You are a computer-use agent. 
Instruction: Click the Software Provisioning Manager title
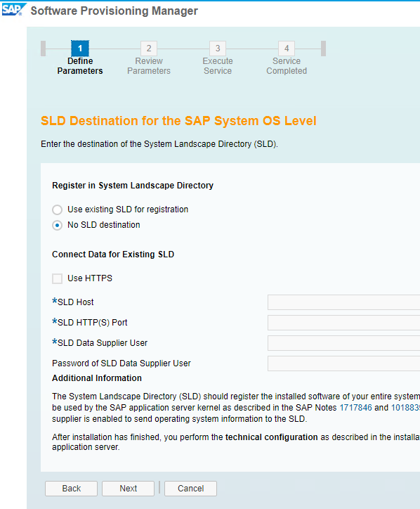[x=114, y=11]
